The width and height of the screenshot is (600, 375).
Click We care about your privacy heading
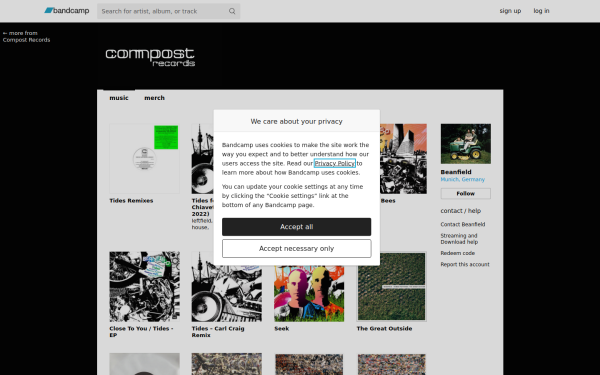(297, 121)
